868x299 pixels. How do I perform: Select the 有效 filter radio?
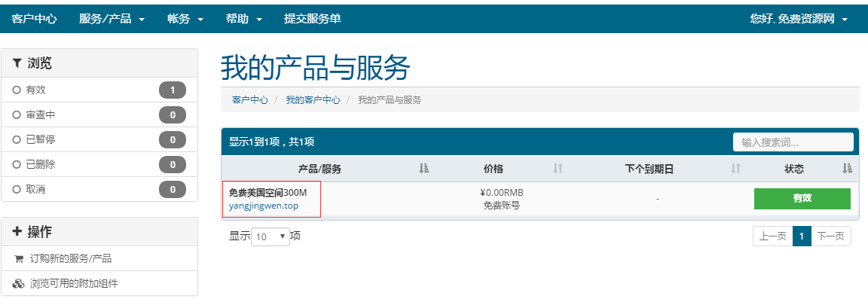pyautogui.click(x=17, y=90)
